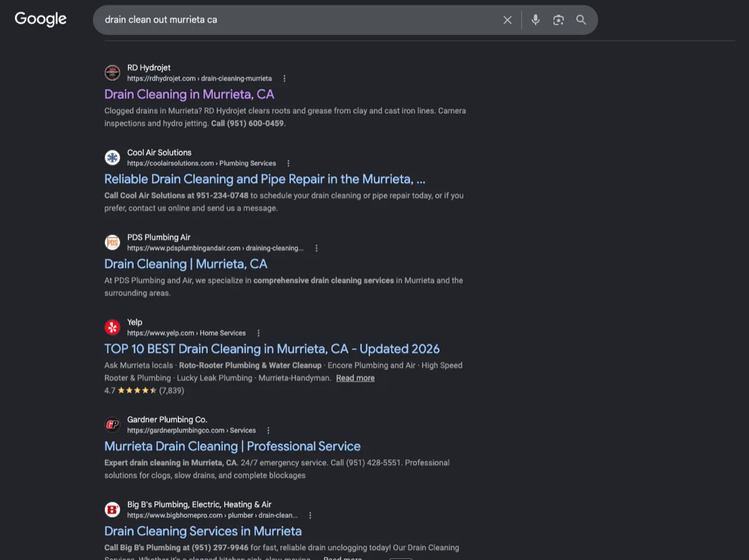Click the pdsplumbingandair.com URL breadcrumb

(215, 248)
